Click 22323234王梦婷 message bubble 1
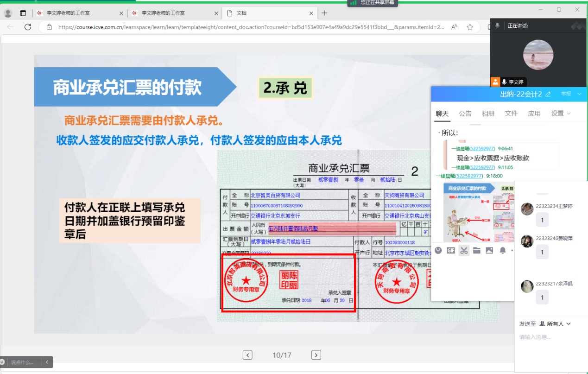Screen dimensions: 588x374 tap(542, 220)
